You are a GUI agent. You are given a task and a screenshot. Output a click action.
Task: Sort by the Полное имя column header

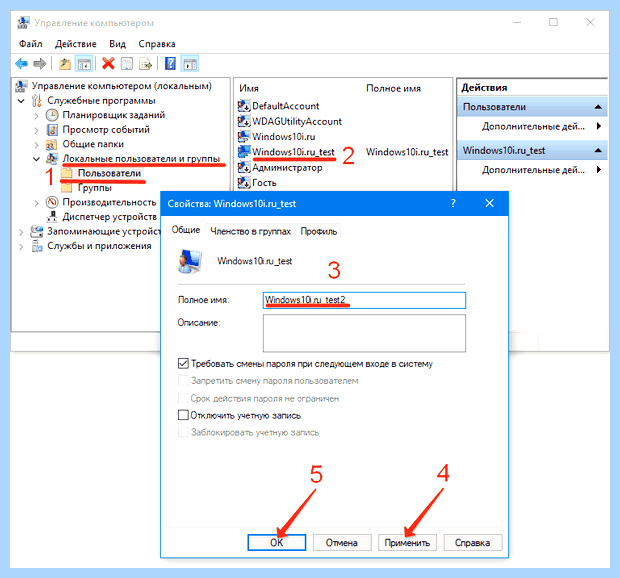point(393,88)
